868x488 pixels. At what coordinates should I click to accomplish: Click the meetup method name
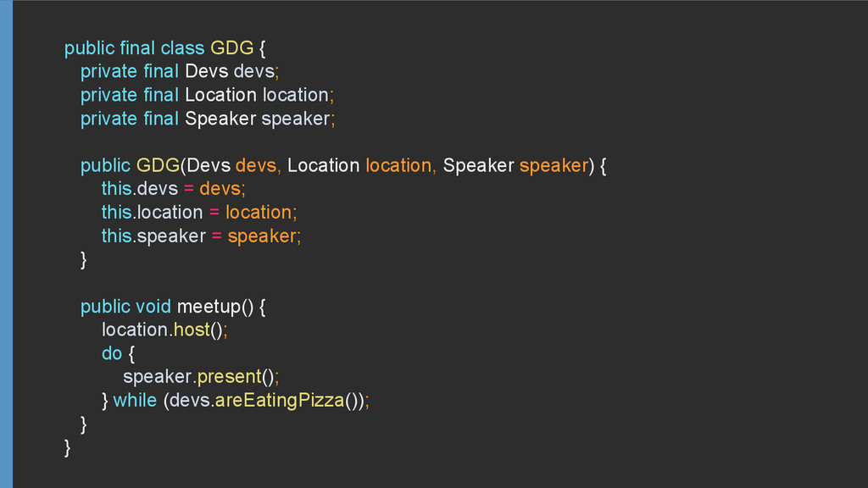coord(209,307)
